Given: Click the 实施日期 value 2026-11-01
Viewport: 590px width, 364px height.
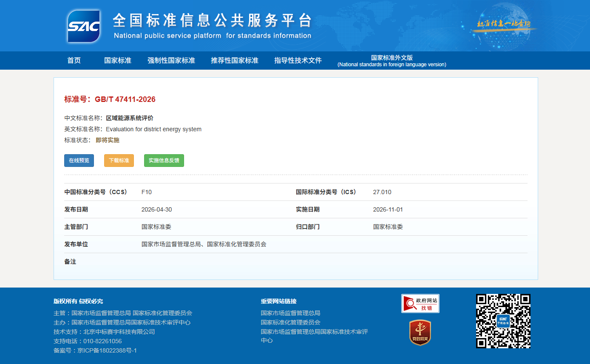Looking at the screenshot, I should [388, 209].
